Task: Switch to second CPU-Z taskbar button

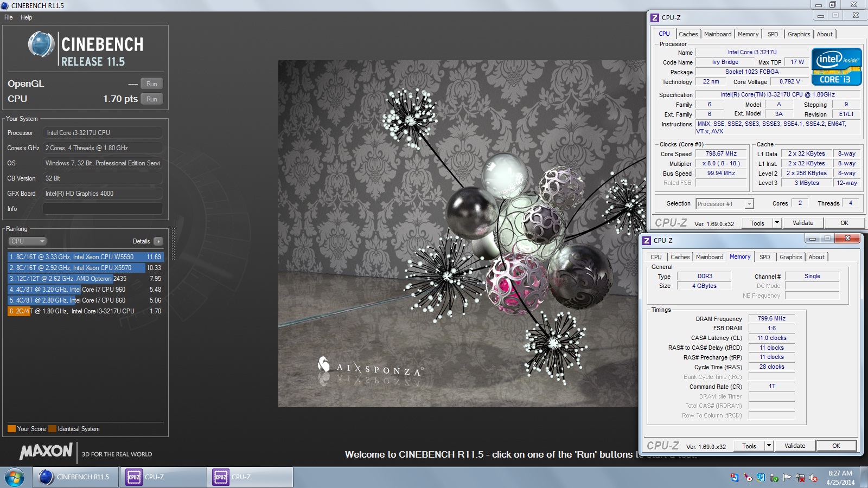Action: (250, 477)
